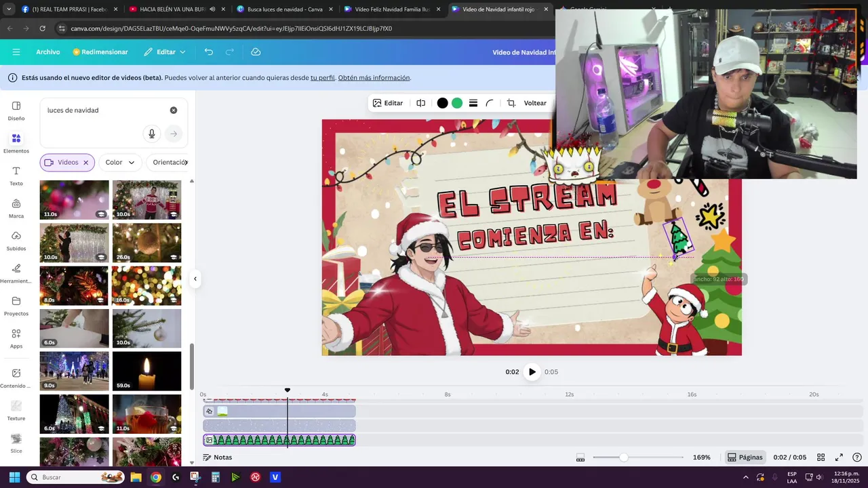The height and width of the screenshot is (488, 868).
Task: Expand the Editar mode dropdown
Action: 165,52
